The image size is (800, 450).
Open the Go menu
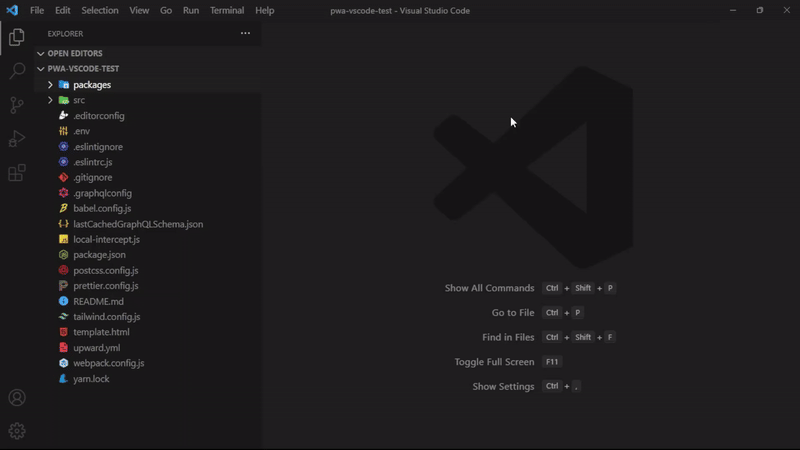point(166,10)
